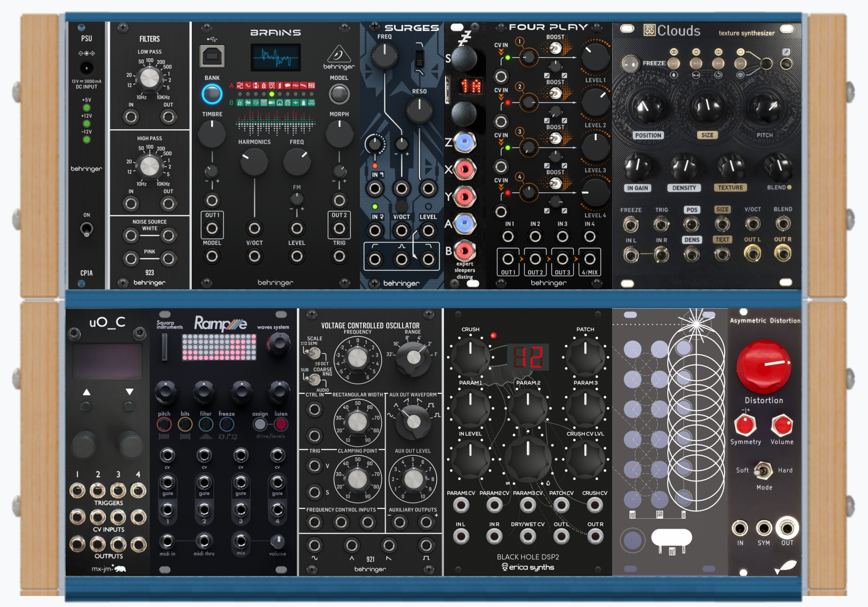868x607 pixels.
Task: Push the MODEL button on Brains
Action: coord(339,95)
